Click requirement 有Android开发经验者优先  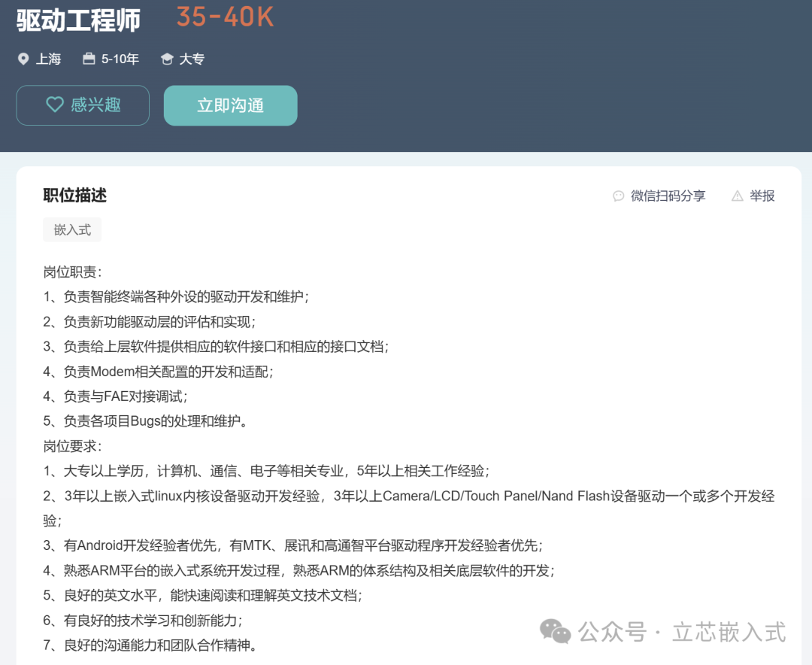coord(293,546)
